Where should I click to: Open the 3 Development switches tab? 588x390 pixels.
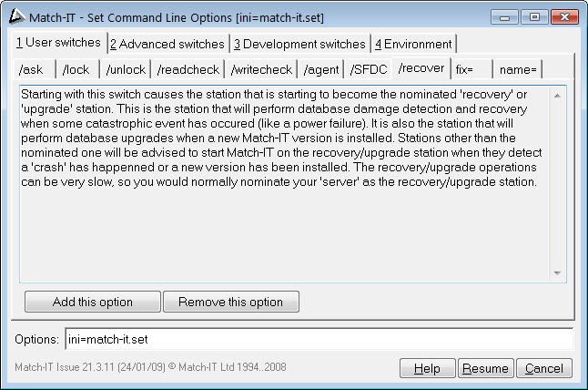[x=299, y=45]
